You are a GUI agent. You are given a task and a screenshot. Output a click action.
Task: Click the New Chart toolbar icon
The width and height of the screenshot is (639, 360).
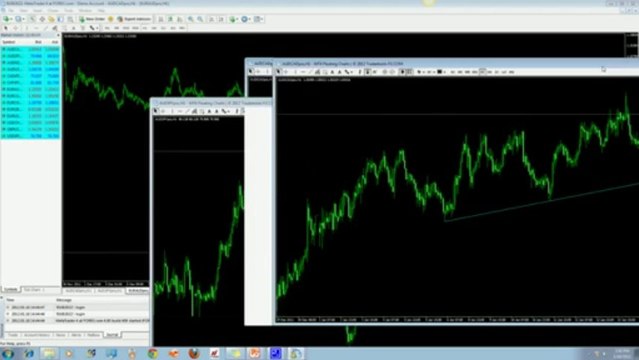pyautogui.click(x=7, y=19)
